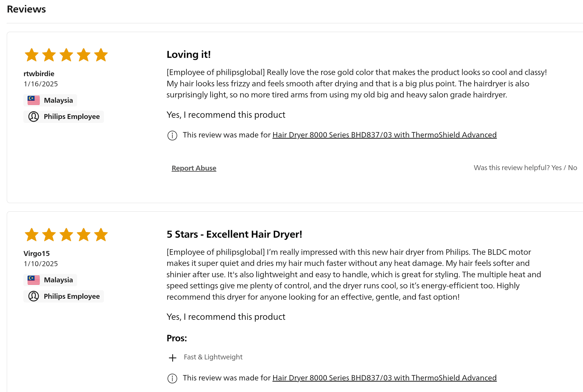Open the BHD837/03 product link in first review
Screen dimensions: 583x392
point(384,135)
